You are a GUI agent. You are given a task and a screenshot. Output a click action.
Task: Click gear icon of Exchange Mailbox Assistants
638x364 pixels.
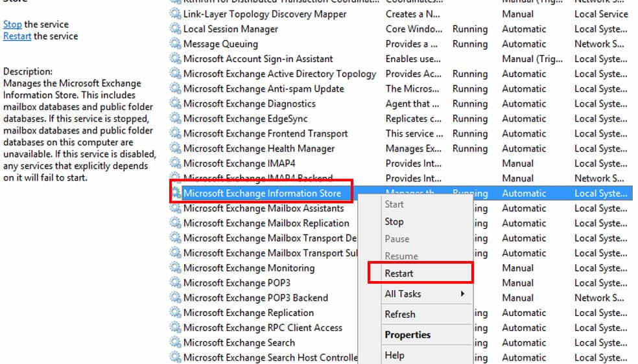point(175,208)
